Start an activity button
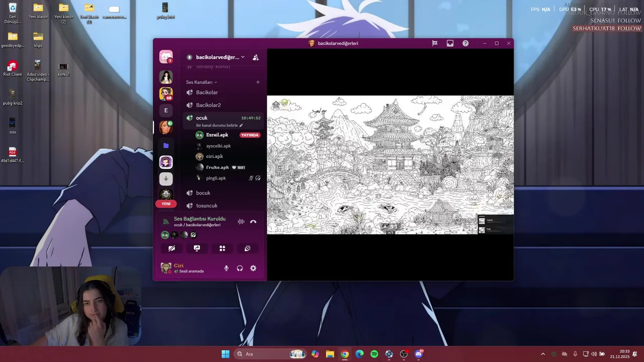644x362 pixels. (222, 248)
